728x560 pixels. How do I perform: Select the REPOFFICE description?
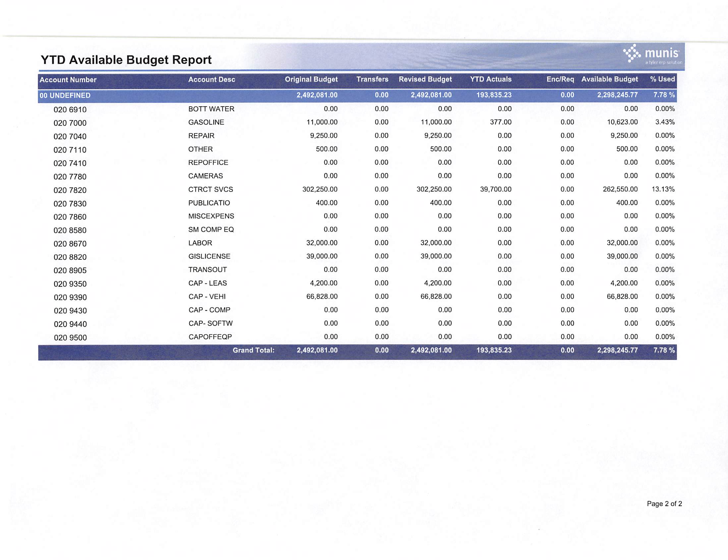click(x=208, y=162)
